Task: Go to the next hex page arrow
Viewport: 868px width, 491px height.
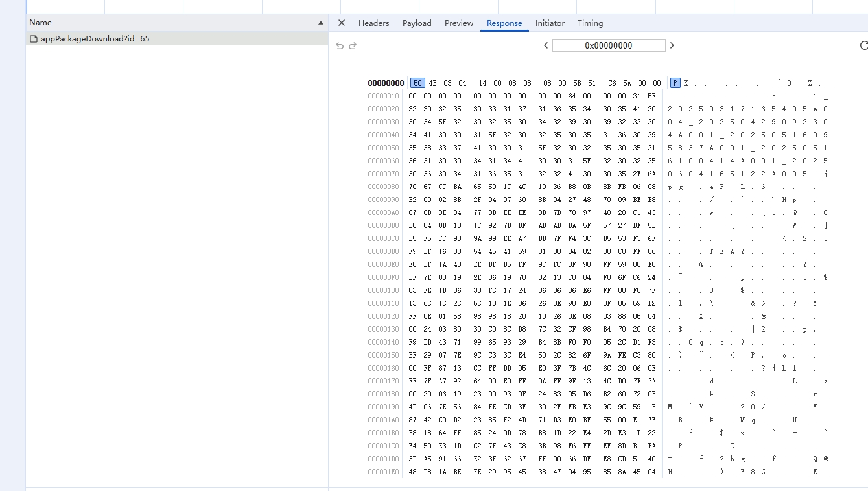Action: click(x=672, y=45)
